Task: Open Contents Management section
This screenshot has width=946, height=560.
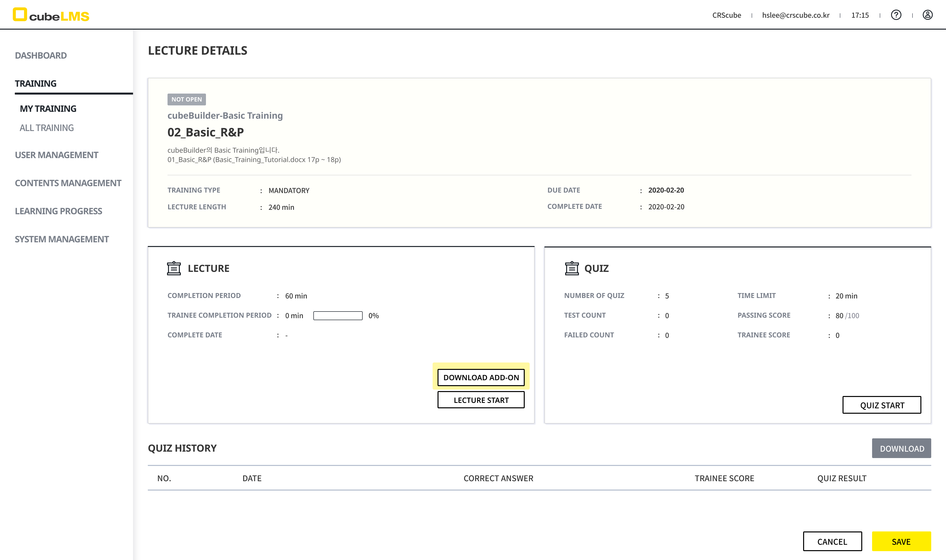Action: click(x=68, y=183)
